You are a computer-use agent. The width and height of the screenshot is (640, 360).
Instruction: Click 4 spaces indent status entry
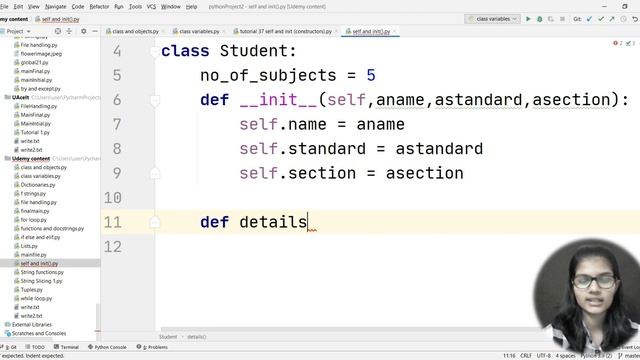point(565,356)
